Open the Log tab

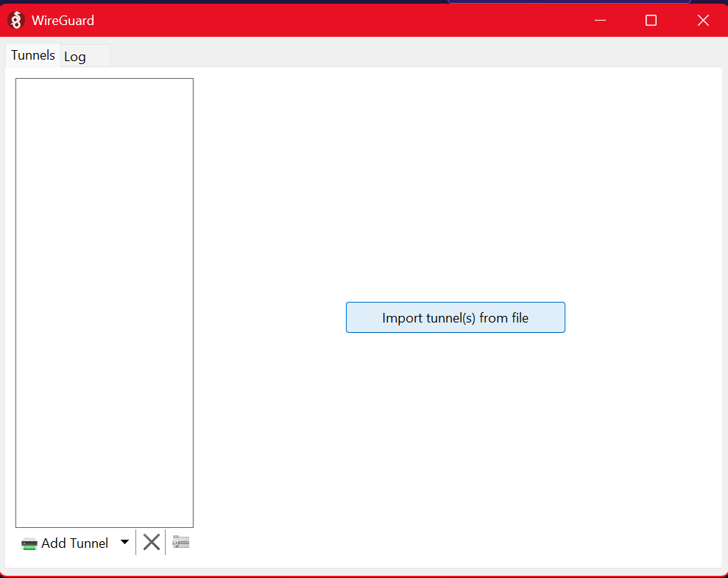click(75, 57)
